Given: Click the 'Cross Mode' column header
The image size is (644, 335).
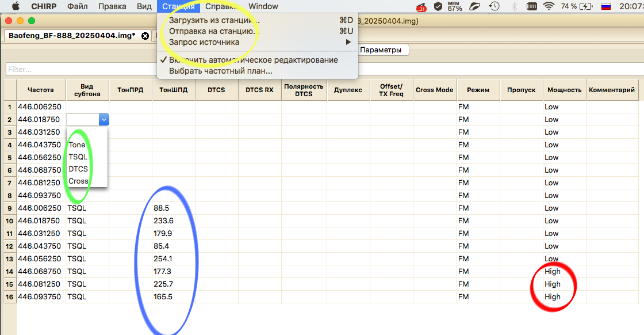Looking at the screenshot, I should pyautogui.click(x=434, y=90).
